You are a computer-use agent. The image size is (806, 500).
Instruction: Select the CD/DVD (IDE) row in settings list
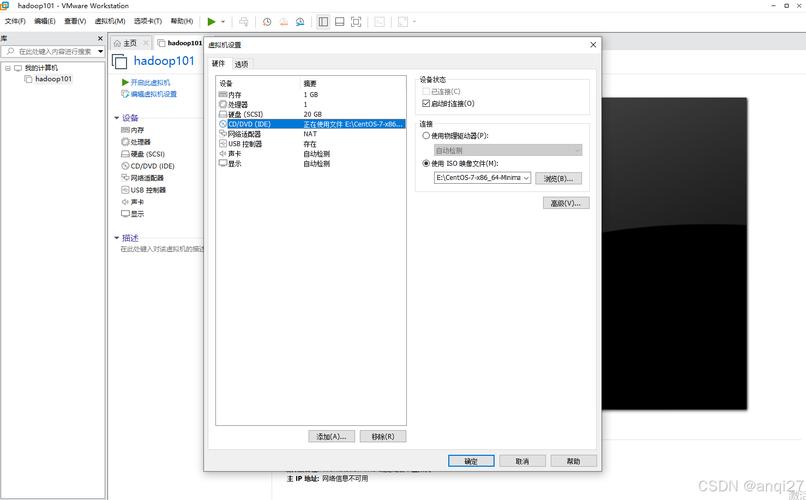311,124
